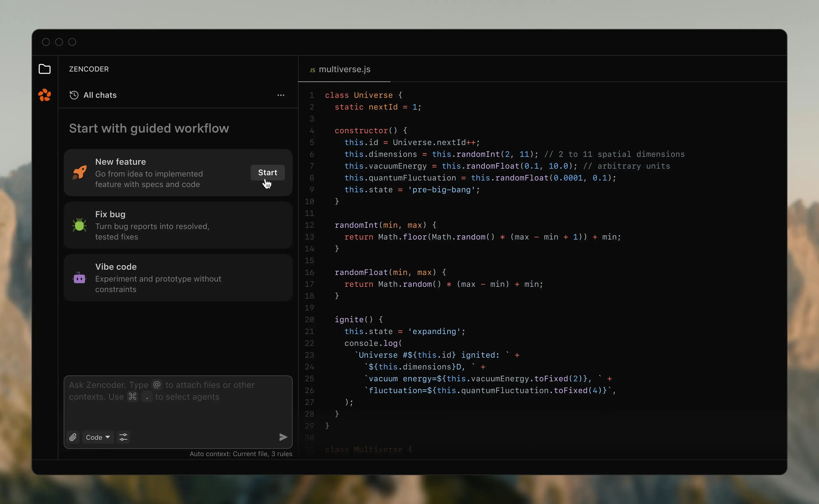The height and width of the screenshot is (504, 819).
Task: Click the robot icon on the Vibe code card
Action: click(79, 278)
